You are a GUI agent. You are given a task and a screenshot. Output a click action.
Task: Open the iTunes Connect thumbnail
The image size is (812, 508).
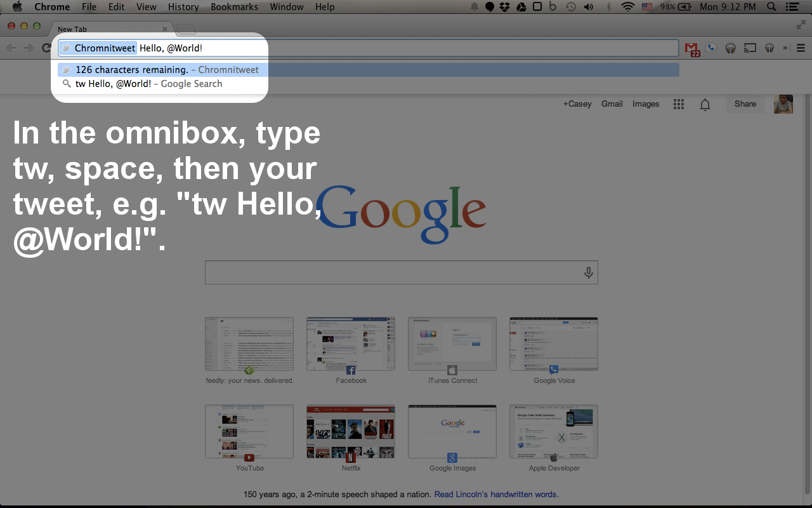pos(452,344)
